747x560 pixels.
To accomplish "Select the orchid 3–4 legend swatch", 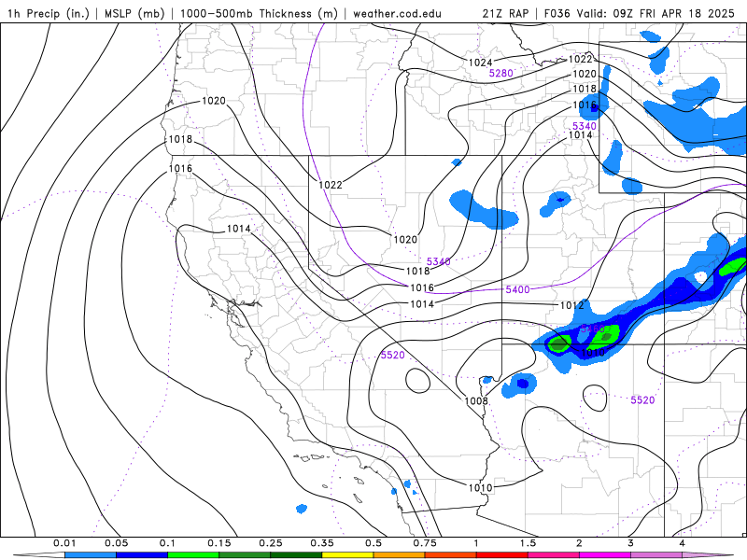I will coord(656,555).
